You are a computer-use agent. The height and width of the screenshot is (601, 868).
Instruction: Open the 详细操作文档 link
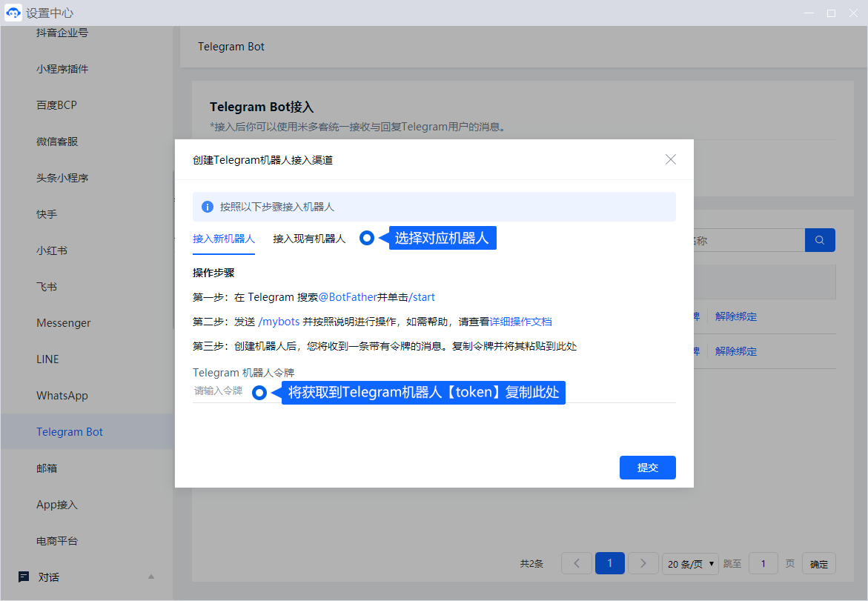point(520,322)
